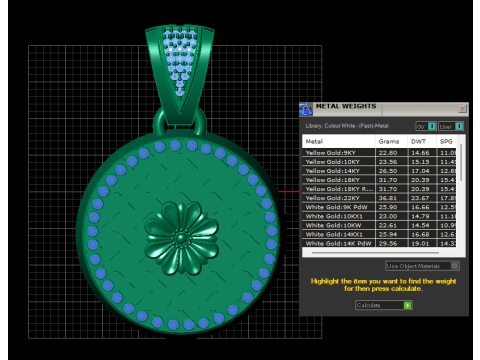Image resolution: width=480 pixels, height=360 pixels.
Task: Click the Library: Cutout White label
Action: coord(347,126)
